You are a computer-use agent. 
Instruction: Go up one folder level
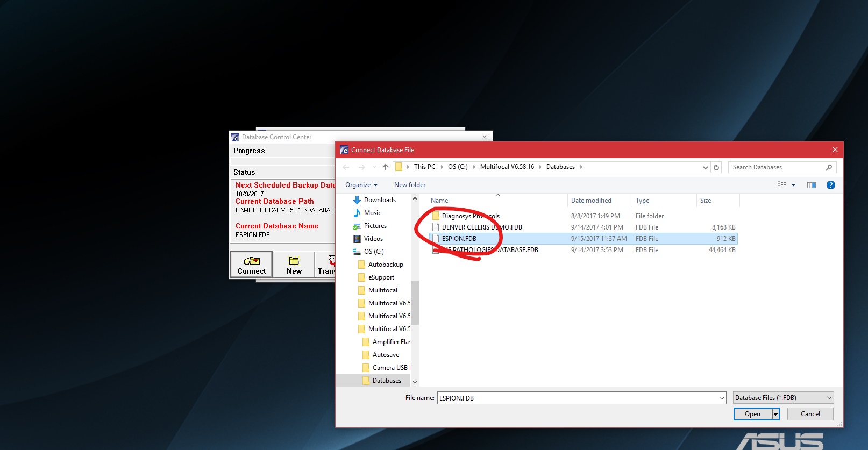pyautogui.click(x=386, y=167)
